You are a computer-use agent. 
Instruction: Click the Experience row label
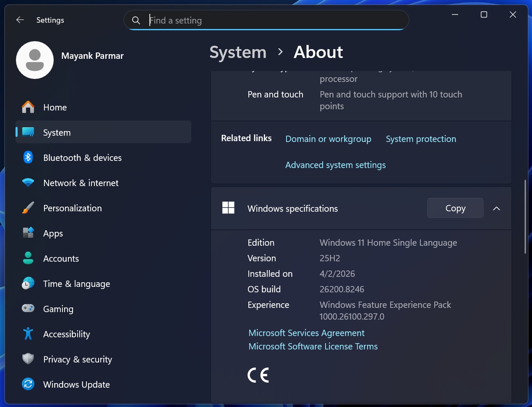click(269, 305)
